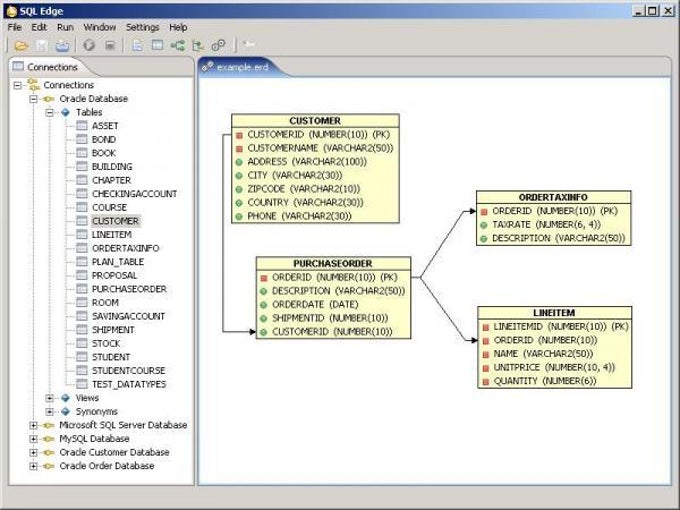Viewport: 680px width, 510px height.
Task: Click the blue tray toolbar icon
Action: 62,45
